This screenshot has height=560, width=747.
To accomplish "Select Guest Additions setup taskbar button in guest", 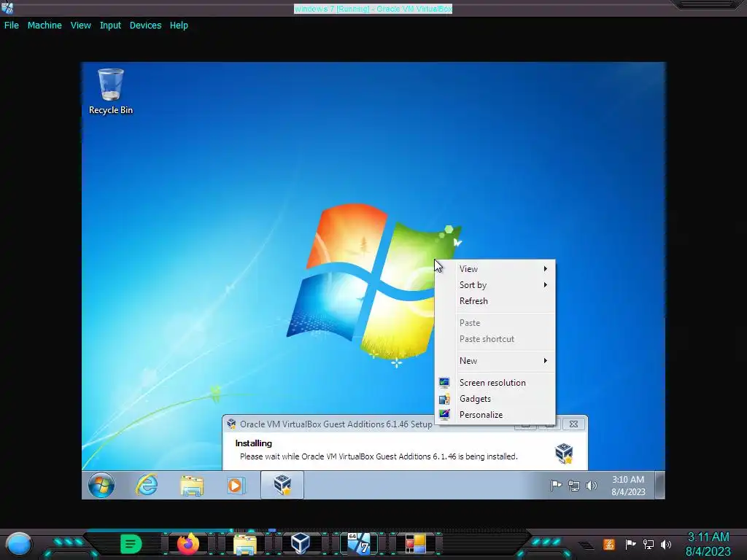I will 282,485.
